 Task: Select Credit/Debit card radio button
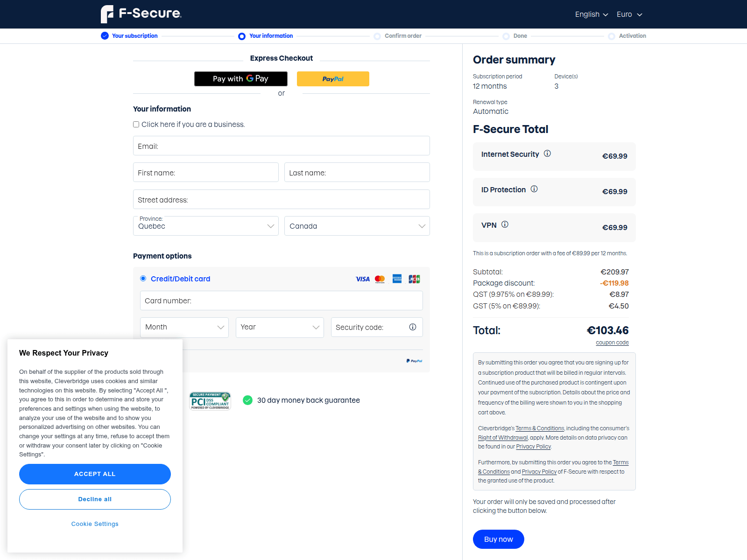click(143, 279)
